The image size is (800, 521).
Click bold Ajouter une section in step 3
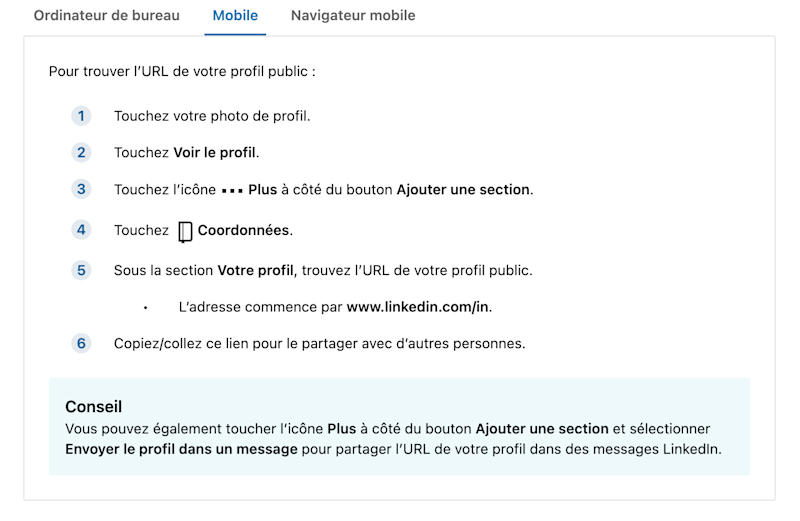click(463, 189)
